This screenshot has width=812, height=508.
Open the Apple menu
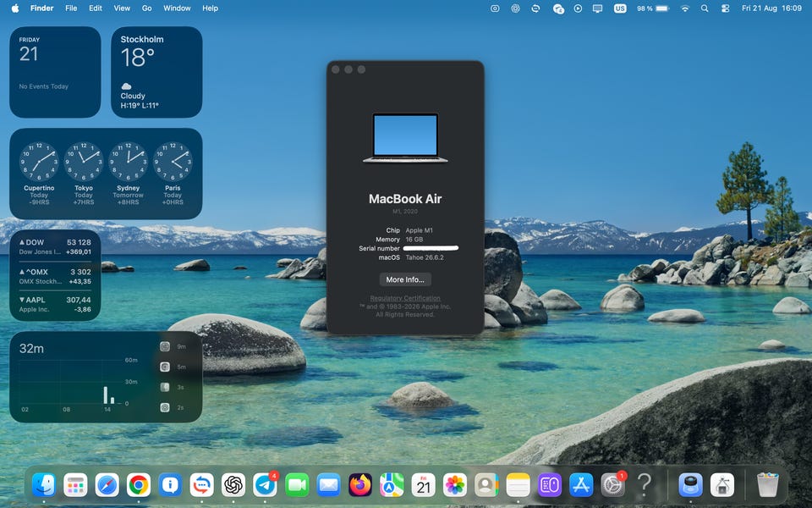click(x=15, y=8)
